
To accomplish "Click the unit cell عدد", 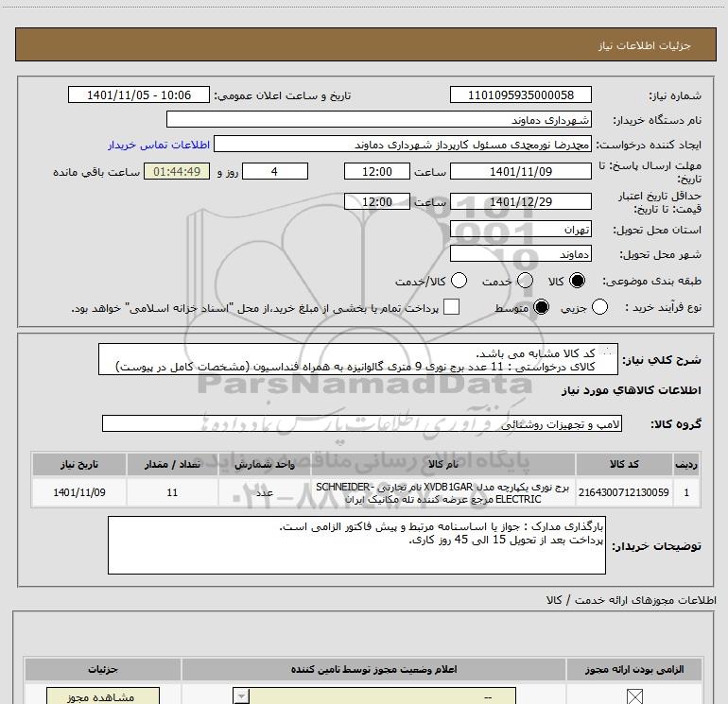I will 265,492.
